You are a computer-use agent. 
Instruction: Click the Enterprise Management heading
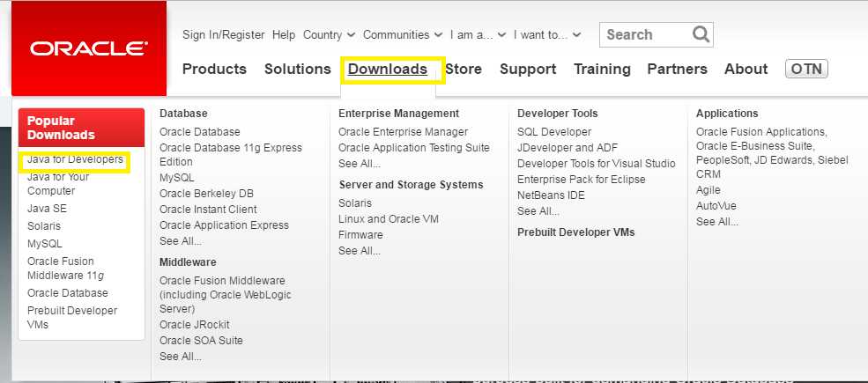coord(398,114)
